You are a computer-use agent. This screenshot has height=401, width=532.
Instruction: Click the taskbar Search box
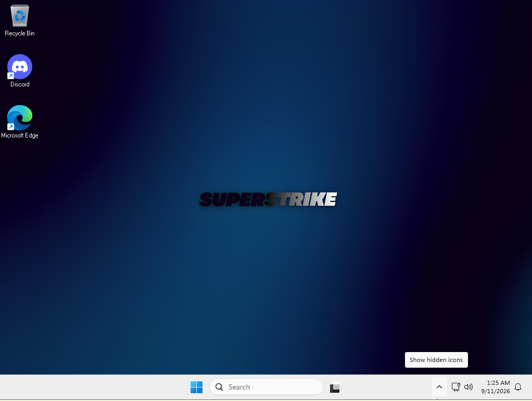click(267, 387)
